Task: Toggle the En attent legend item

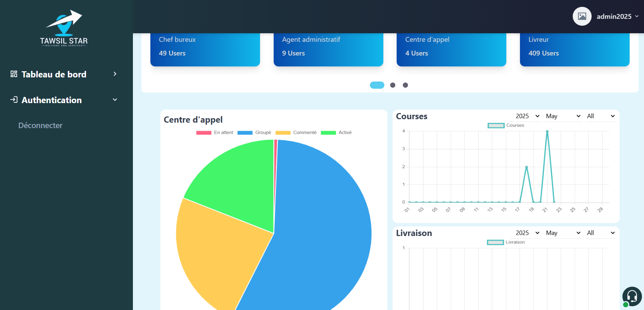Action: (x=215, y=133)
